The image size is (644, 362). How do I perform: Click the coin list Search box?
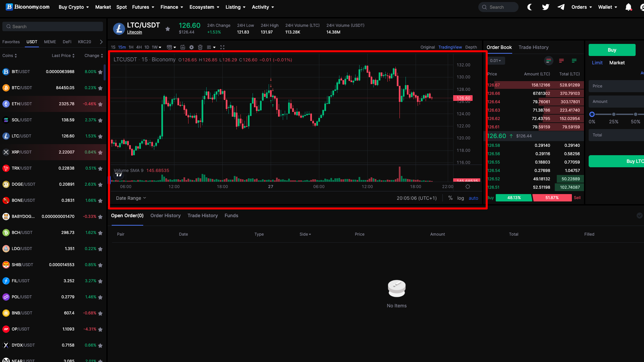(53, 26)
